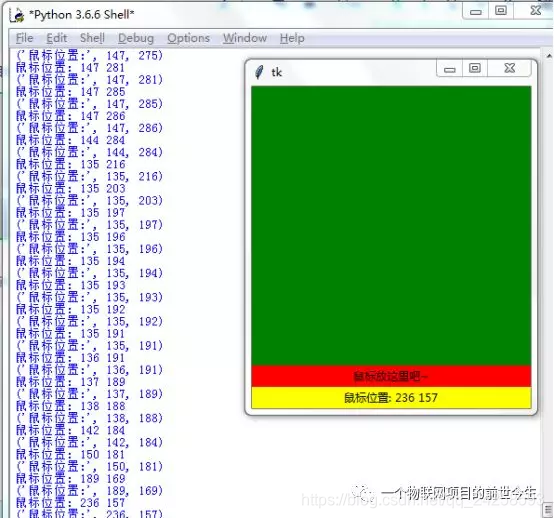This screenshot has height=518, width=554.
Task: Click shell tuple line ending '147, 275)'
Action: (89, 55)
